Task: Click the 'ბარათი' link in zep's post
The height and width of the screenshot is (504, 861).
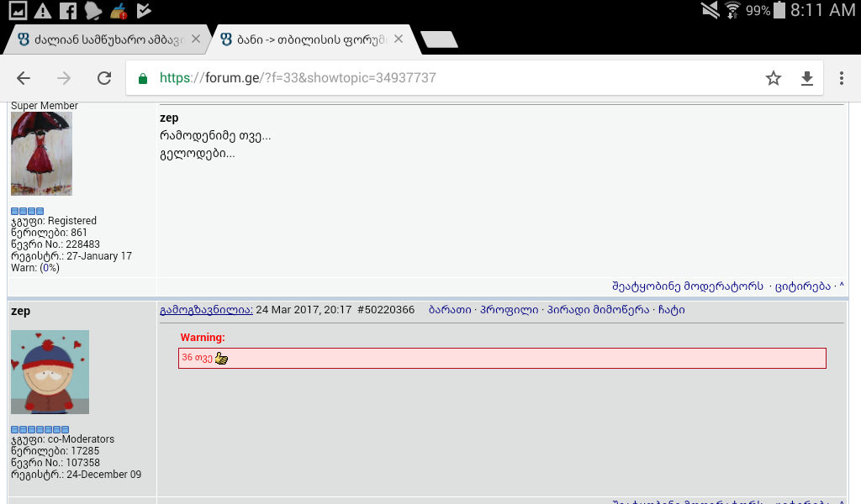Action: click(450, 310)
